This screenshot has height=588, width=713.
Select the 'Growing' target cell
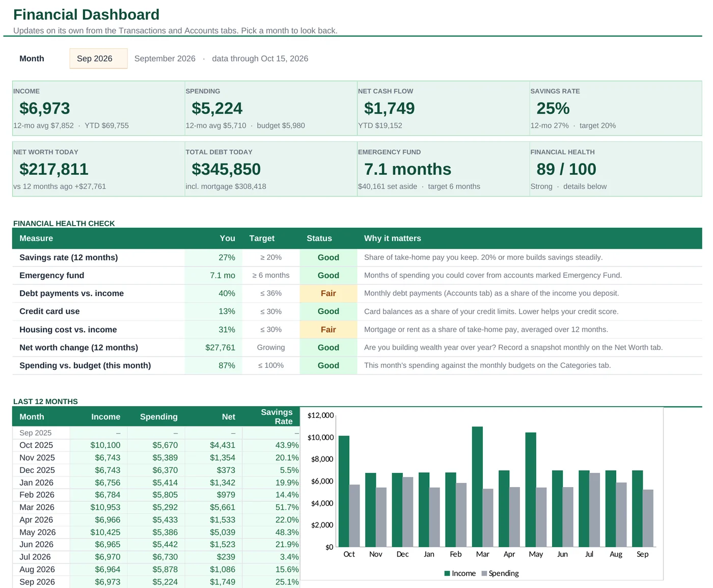click(271, 348)
